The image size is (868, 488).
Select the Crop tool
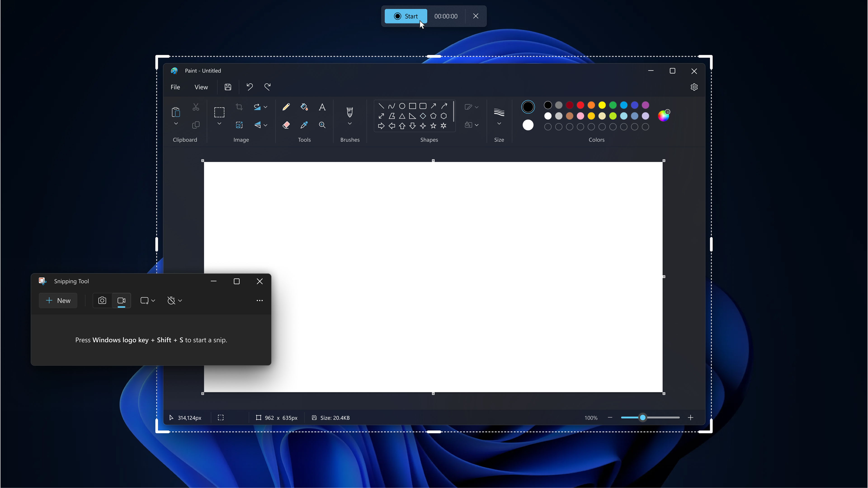tap(239, 107)
